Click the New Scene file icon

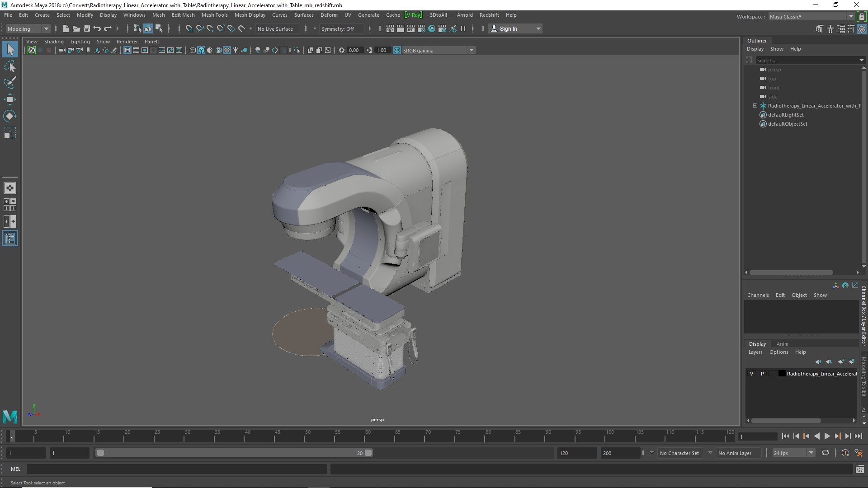tap(66, 28)
